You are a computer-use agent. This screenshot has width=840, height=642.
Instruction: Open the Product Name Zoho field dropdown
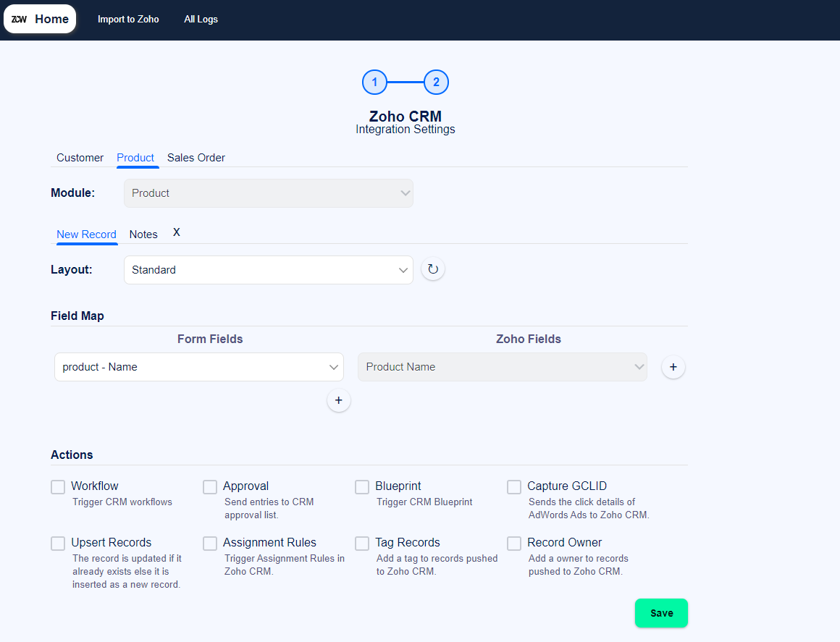click(x=503, y=367)
